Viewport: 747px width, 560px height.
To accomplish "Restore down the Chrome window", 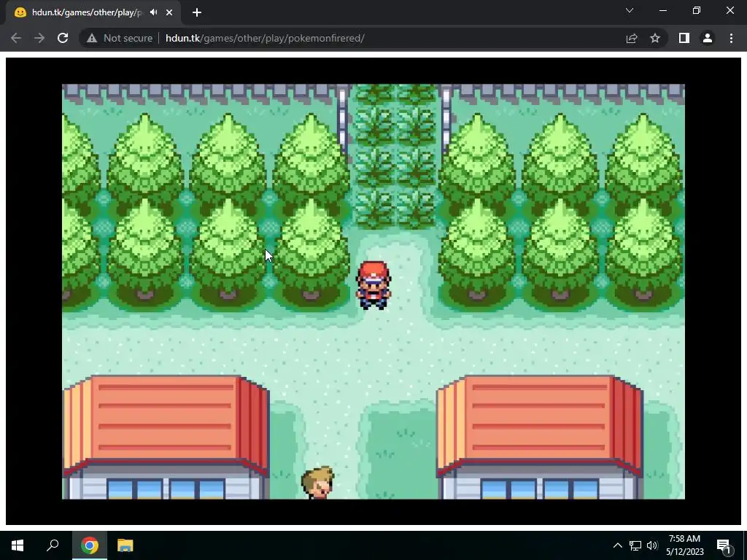I will [697, 10].
